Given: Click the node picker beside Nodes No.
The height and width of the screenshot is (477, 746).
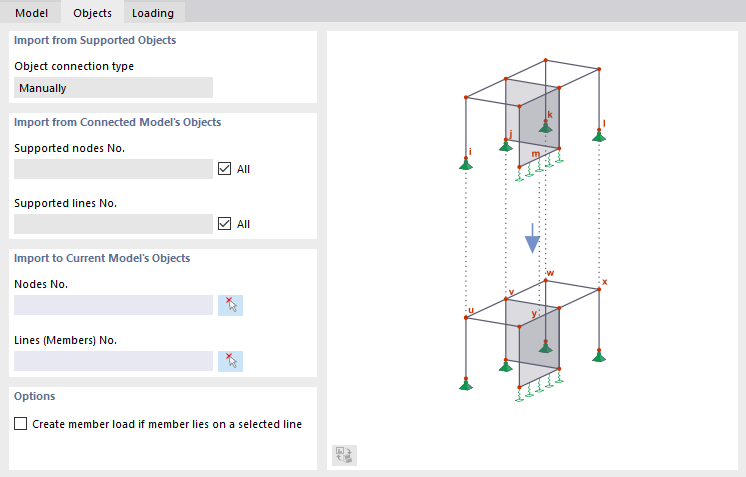Looking at the screenshot, I should click(x=231, y=305).
